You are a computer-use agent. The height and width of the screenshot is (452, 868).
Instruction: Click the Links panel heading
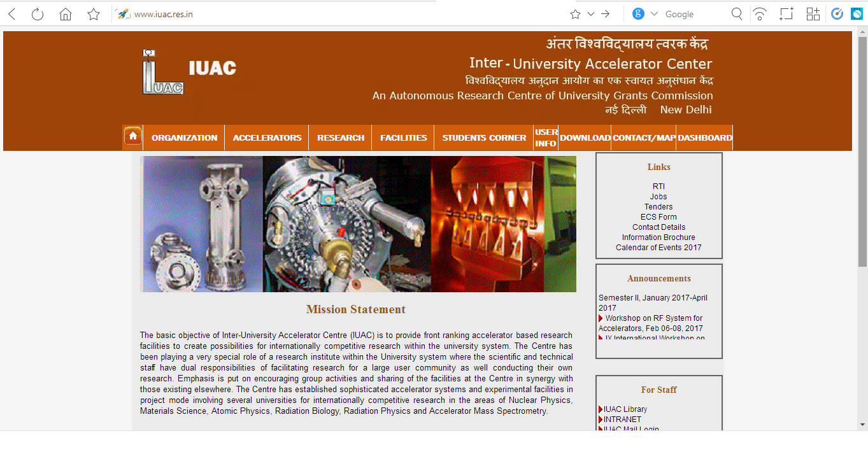click(x=658, y=167)
